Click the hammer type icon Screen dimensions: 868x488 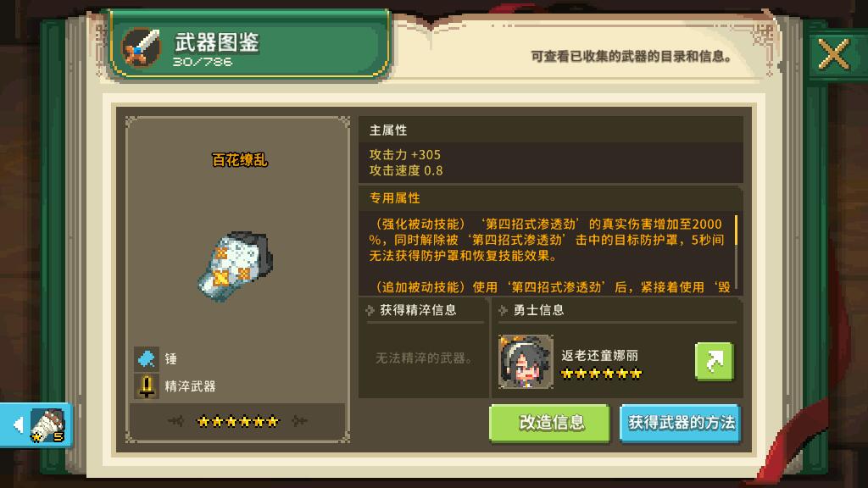click(147, 358)
